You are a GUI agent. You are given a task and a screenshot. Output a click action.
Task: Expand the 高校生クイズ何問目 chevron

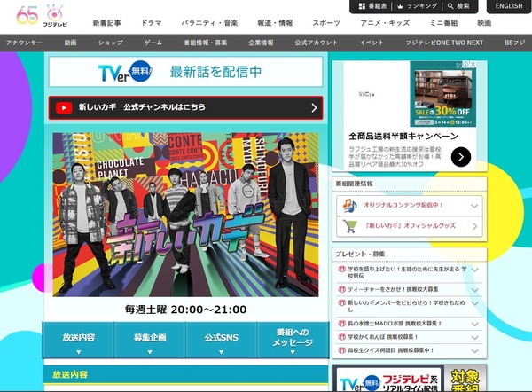click(475, 351)
